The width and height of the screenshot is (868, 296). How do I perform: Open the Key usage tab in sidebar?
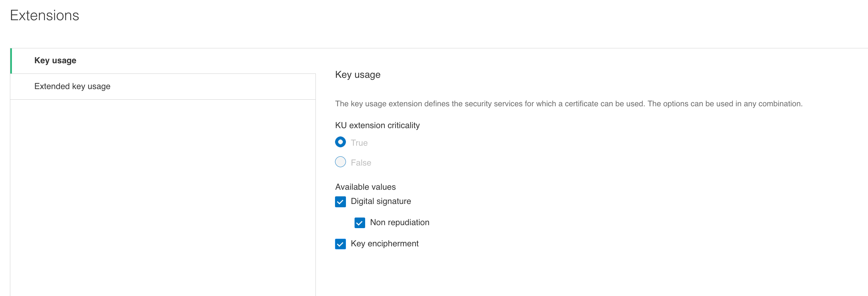(x=55, y=61)
